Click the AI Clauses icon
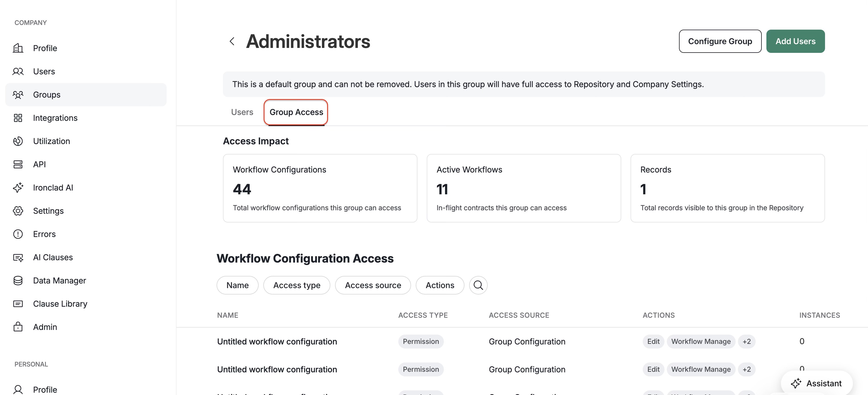 click(x=18, y=257)
